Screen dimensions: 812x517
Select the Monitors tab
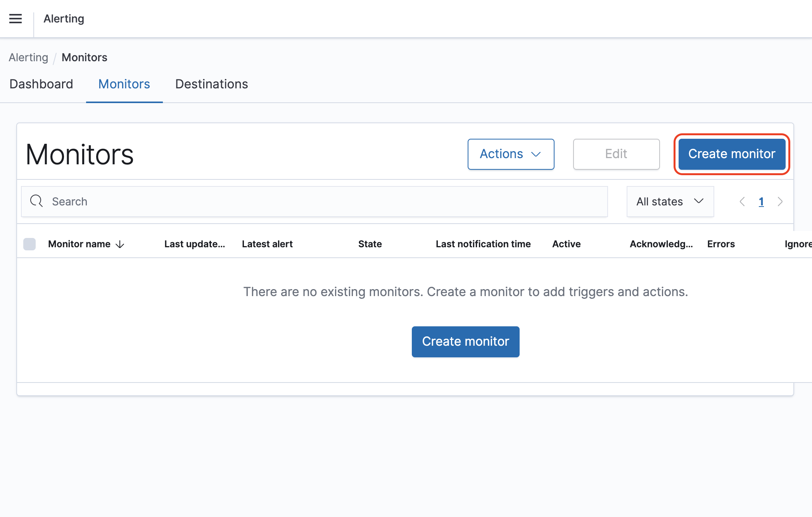pos(124,84)
